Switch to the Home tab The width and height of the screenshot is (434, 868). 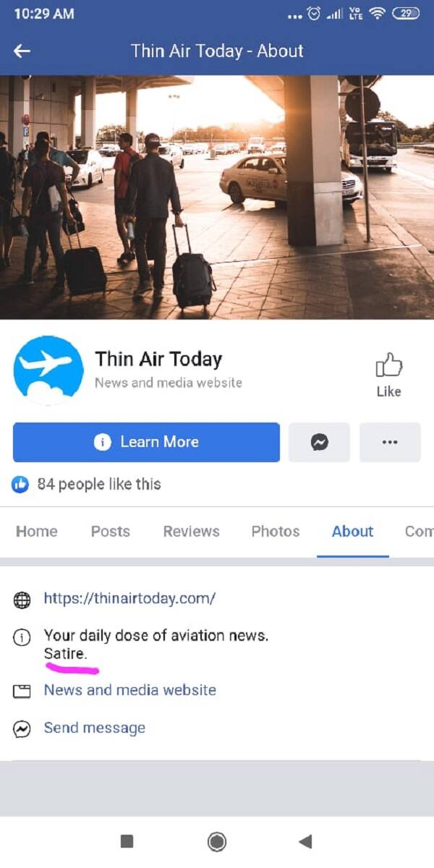coord(36,531)
